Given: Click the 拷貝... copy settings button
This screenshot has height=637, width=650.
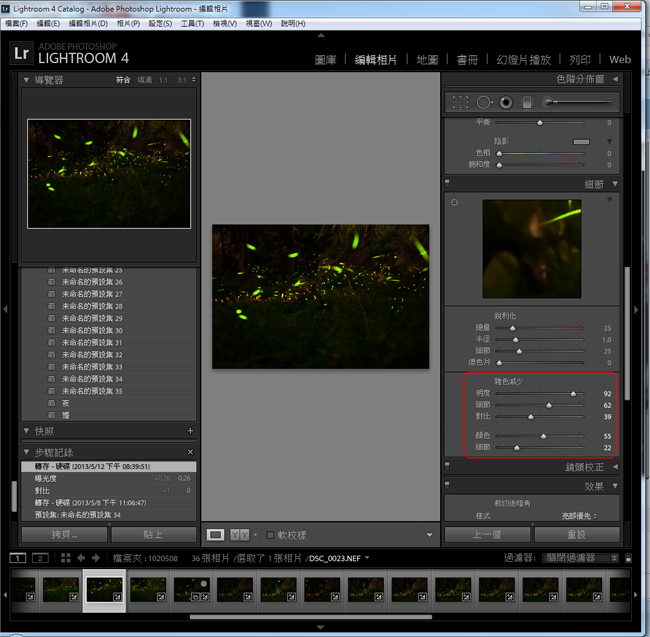Looking at the screenshot, I should [62, 535].
